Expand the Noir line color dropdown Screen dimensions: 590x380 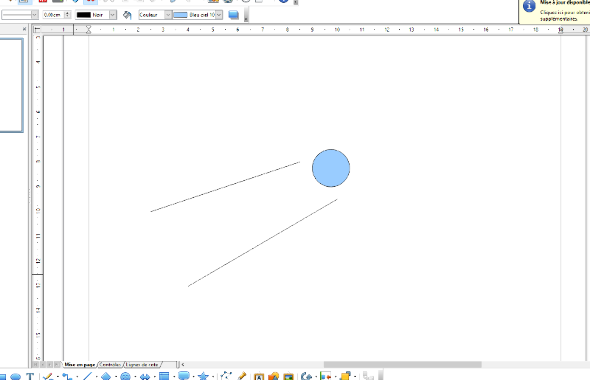(x=113, y=15)
